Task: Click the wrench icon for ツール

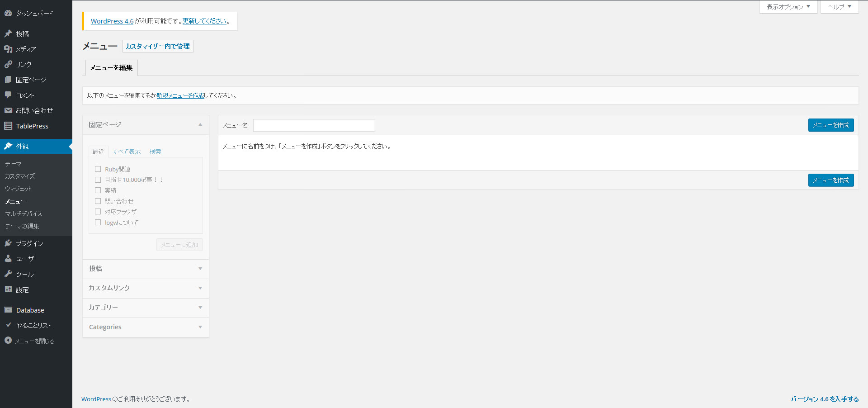Action: [8, 274]
